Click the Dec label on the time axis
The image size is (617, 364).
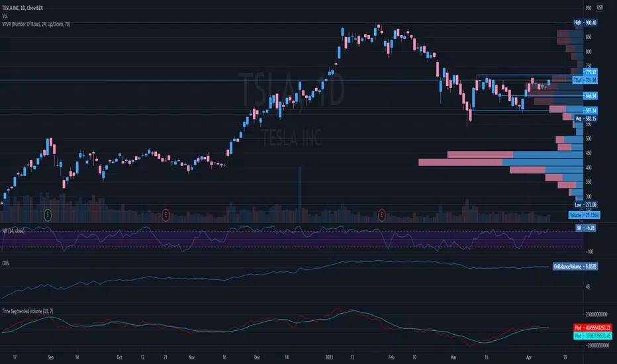pos(257,357)
